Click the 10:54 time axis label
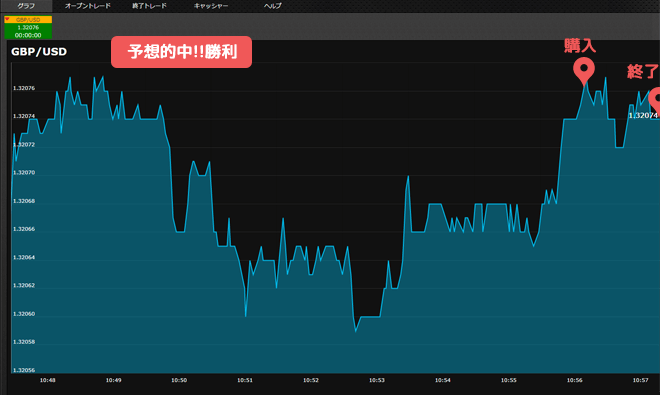The height and width of the screenshot is (395, 660). 443,380
